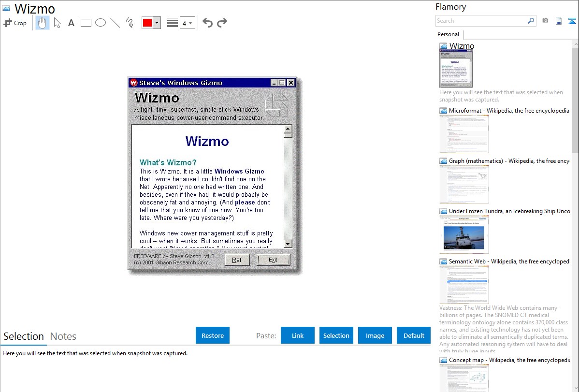The image size is (579, 392).
Task: Select the text annotation tool
Action: pyautogui.click(x=71, y=23)
